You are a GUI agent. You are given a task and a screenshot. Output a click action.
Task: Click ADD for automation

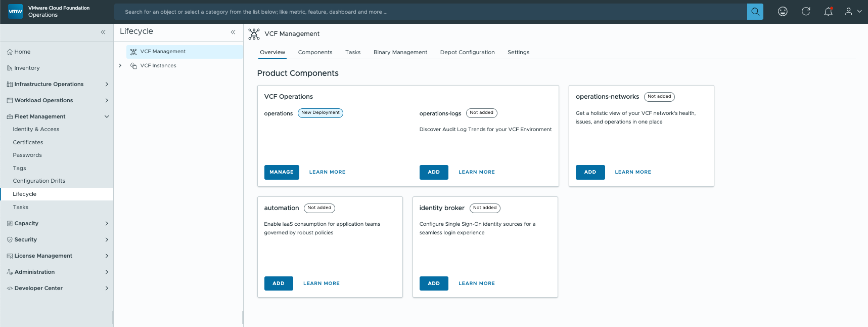tap(279, 283)
